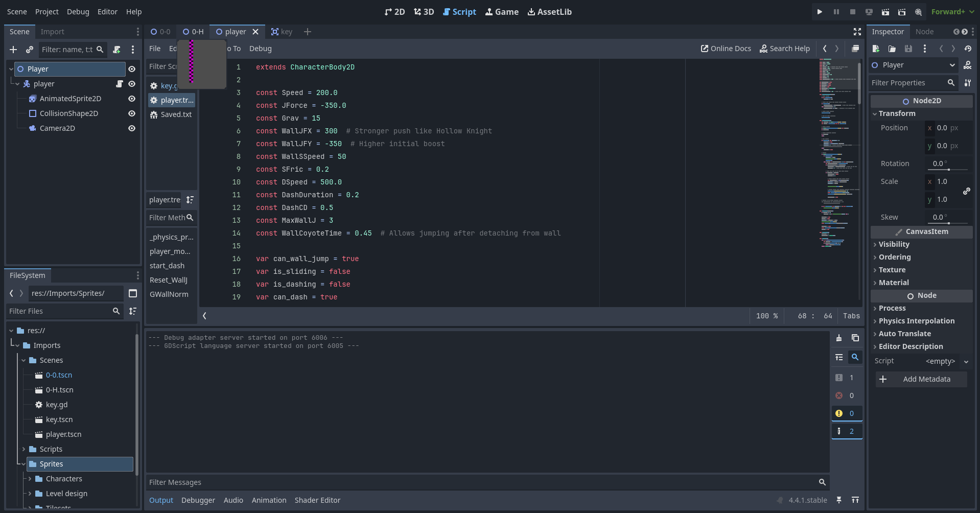Click the instantiate child scene link icon
This screenshot has height=513, width=980.
pyautogui.click(x=30, y=50)
